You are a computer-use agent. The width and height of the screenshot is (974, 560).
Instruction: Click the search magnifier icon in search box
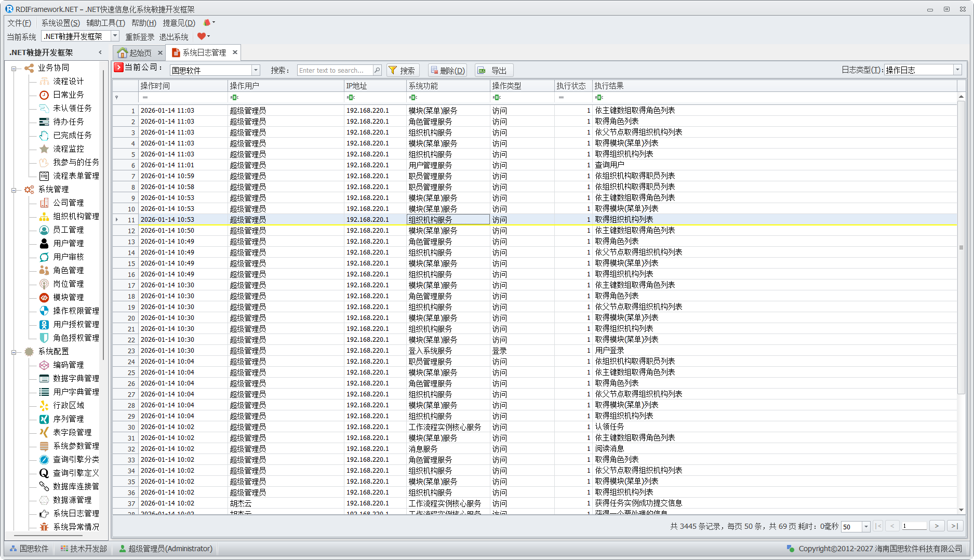tap(377, 70)
